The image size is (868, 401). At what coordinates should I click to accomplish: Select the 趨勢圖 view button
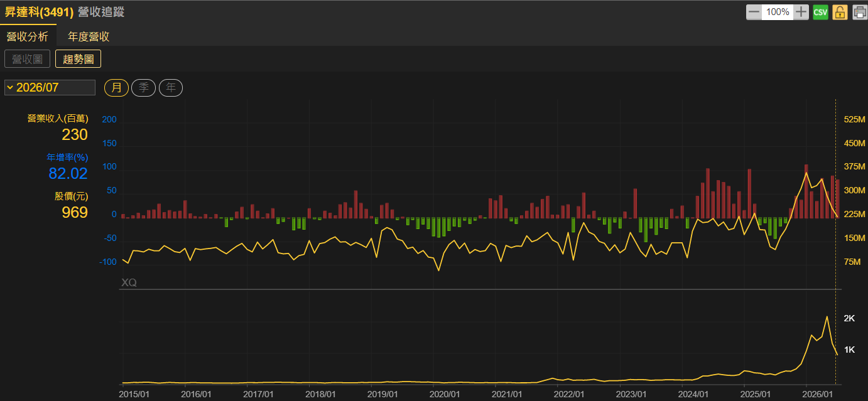click(x=79, y=59)
